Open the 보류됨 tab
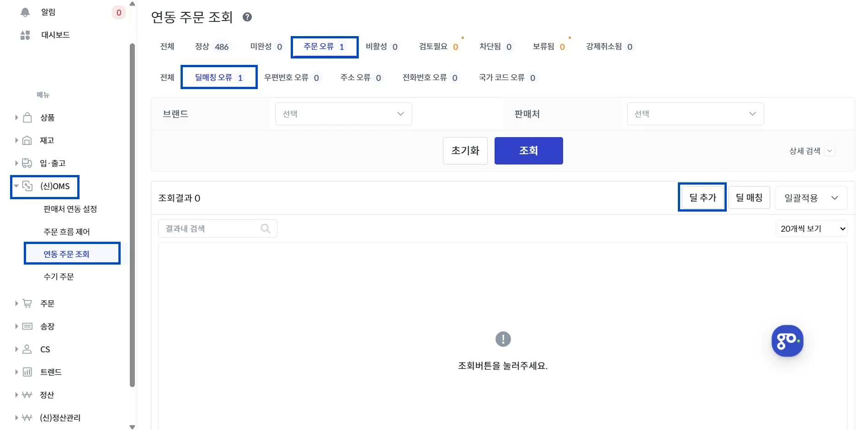The width and height of the screenshot is (868, 430). tap(549, 47)
